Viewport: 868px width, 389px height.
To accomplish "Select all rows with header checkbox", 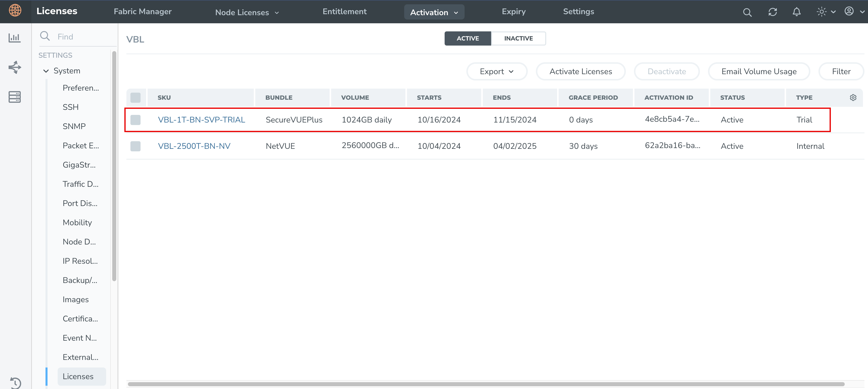I will click(135, 97).
